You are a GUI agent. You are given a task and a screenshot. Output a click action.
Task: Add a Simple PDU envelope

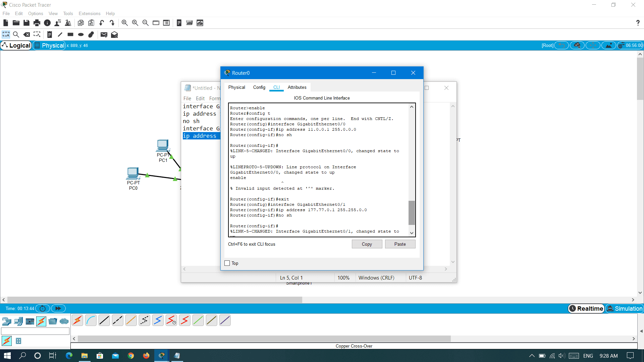coord(104,35)
